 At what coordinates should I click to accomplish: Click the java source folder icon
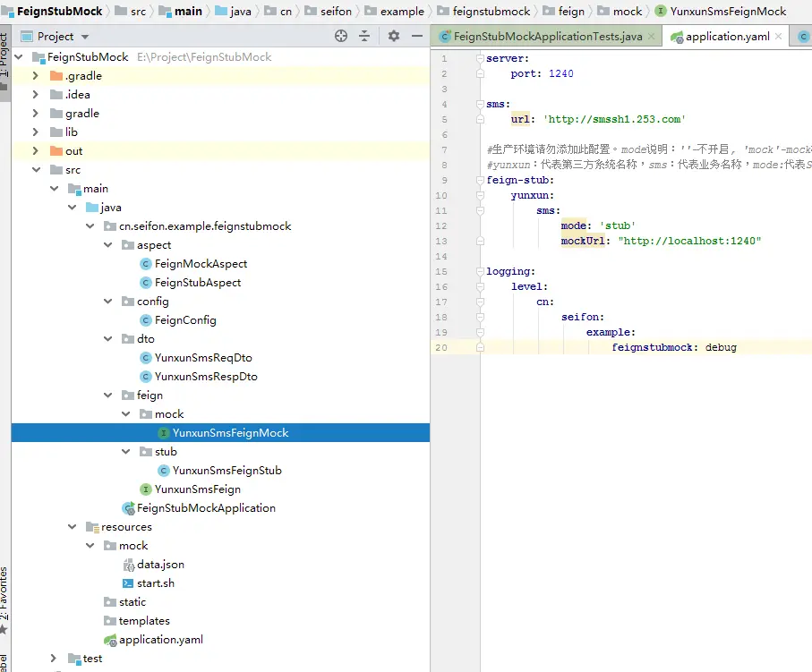click(x=92, y=208)
